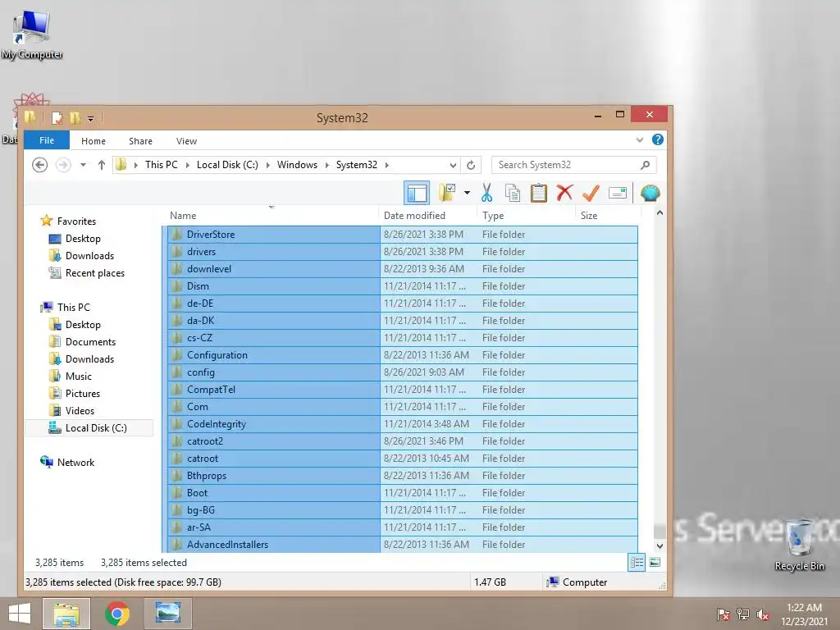
Task: Delete selection with red X icon
Action: [564, 193]
